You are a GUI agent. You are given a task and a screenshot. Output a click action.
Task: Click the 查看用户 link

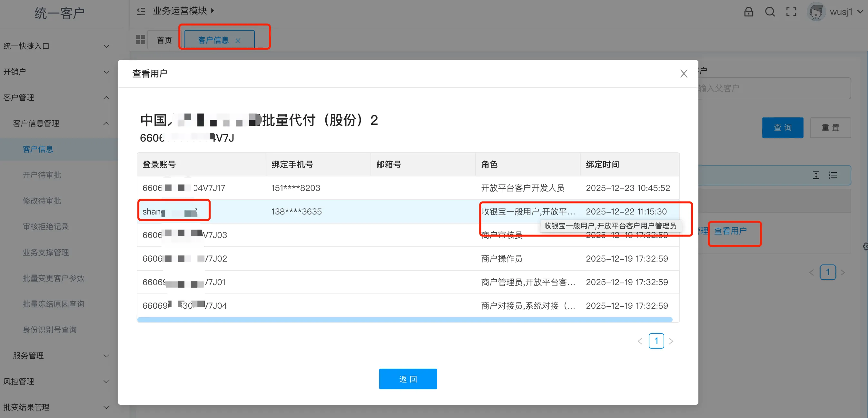[730, 231]
